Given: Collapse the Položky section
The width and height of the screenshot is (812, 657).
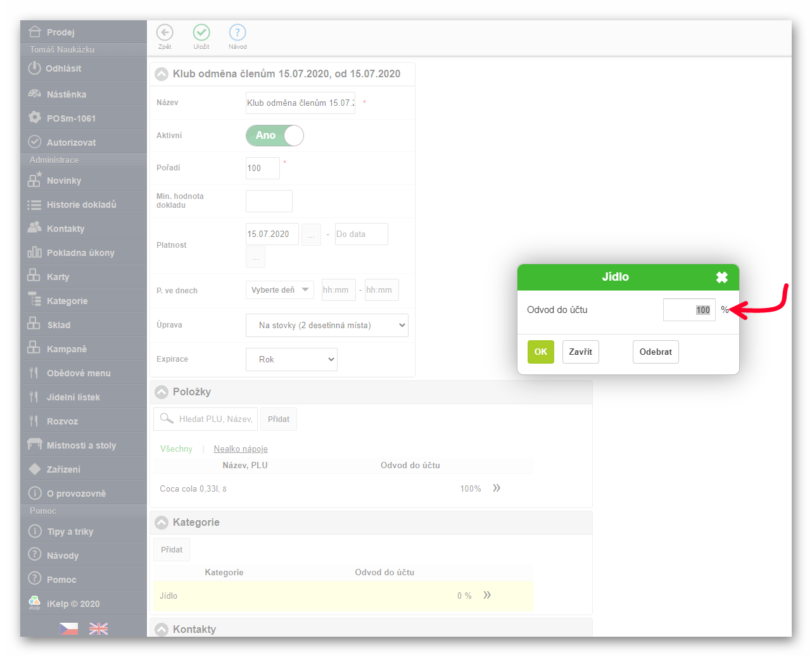Looking at the screenshot, I should tap(162, 392).
